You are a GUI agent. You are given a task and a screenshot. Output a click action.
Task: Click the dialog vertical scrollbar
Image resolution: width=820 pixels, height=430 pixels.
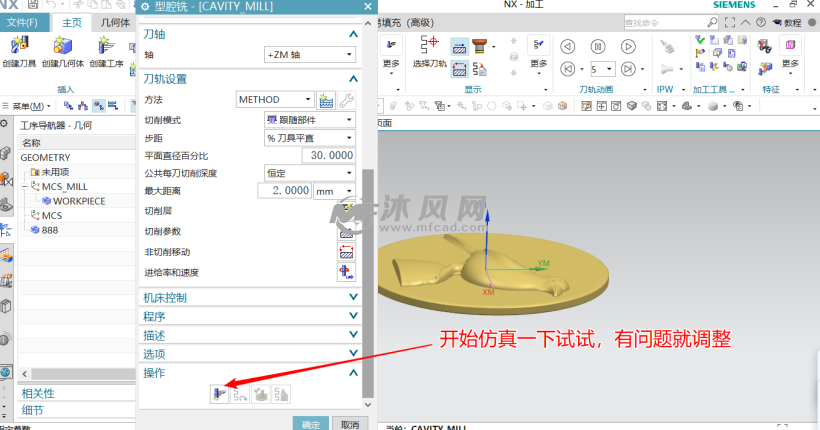tap(368, 282)
